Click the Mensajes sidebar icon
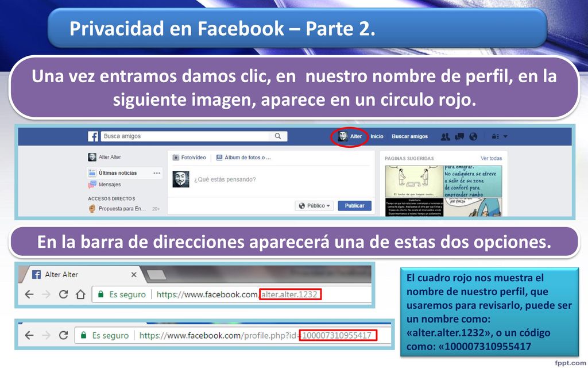Image resolution: width=588 pixels, height=368 pixels. click(x=92, y=185)
